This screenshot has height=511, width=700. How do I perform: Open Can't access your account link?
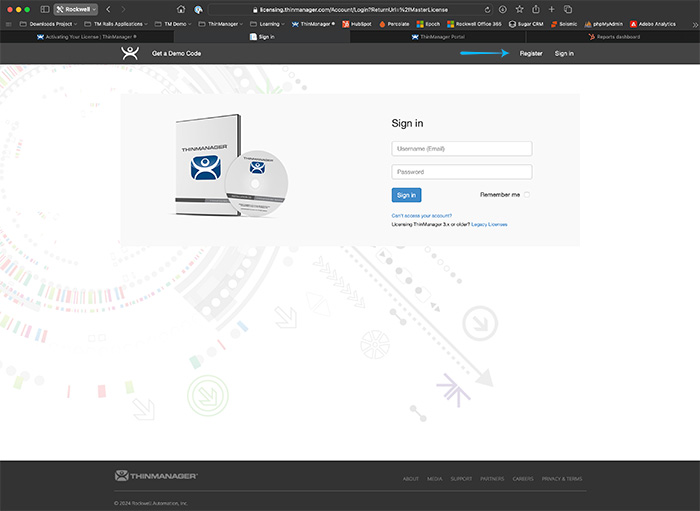point(421,216)
